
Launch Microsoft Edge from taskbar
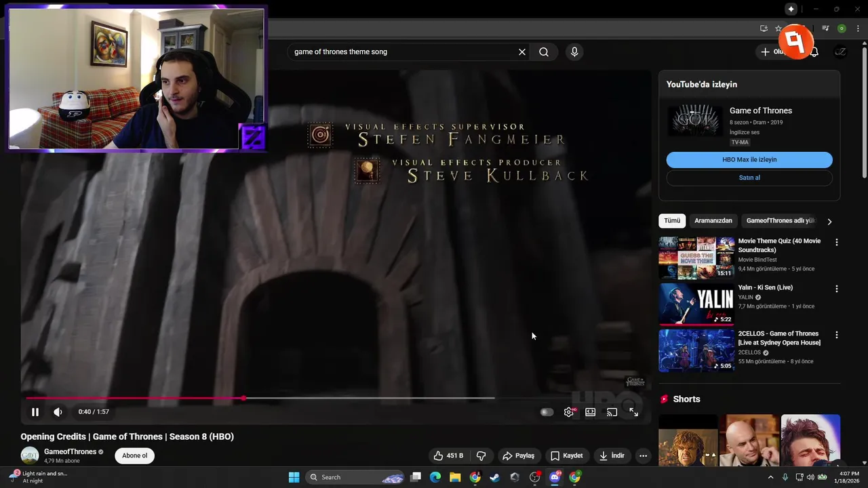[435, 477]
